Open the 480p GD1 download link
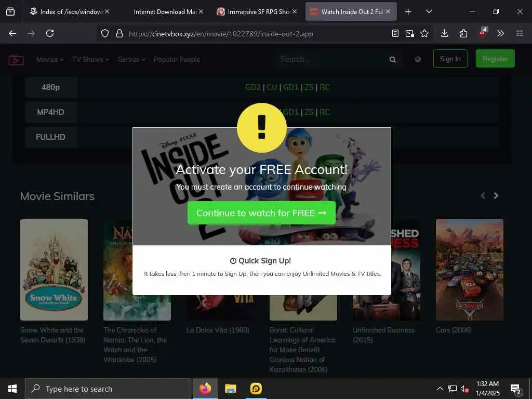The width and height of the screenshot is (532, 399). tap(291, 87)
